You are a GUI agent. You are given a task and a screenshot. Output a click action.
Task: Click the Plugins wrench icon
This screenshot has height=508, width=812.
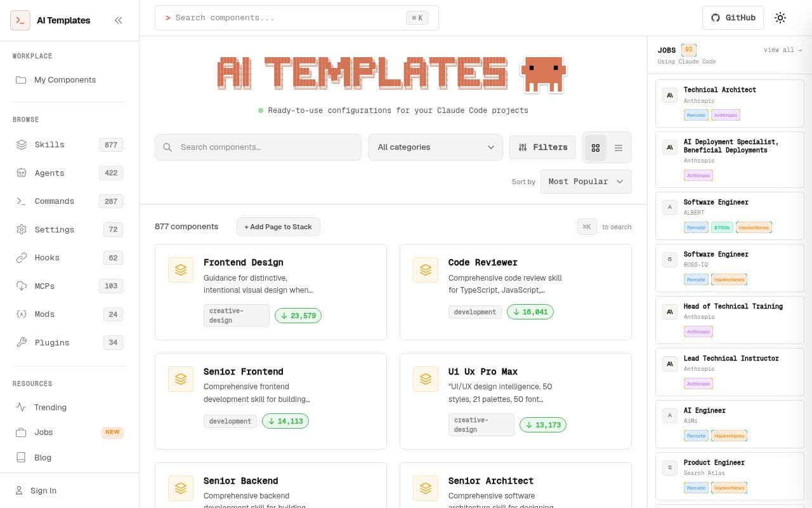point(22,342)
